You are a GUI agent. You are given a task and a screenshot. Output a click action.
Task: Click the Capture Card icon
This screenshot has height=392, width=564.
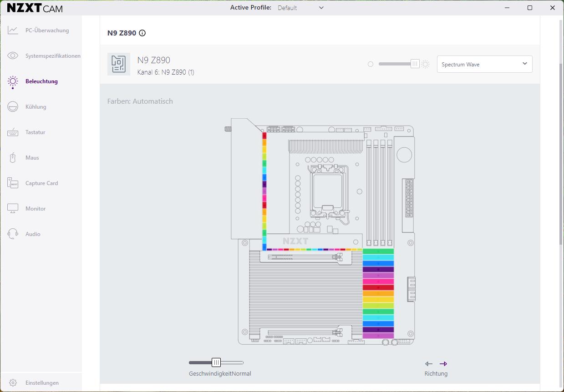[x=13, y=183]
